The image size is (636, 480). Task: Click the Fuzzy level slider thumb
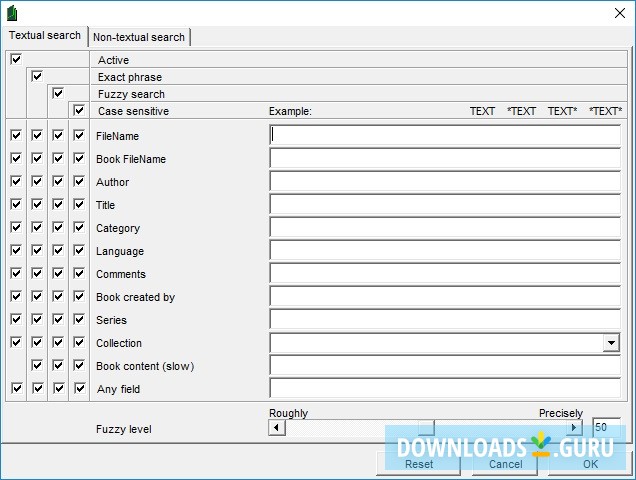pos(426,428)
